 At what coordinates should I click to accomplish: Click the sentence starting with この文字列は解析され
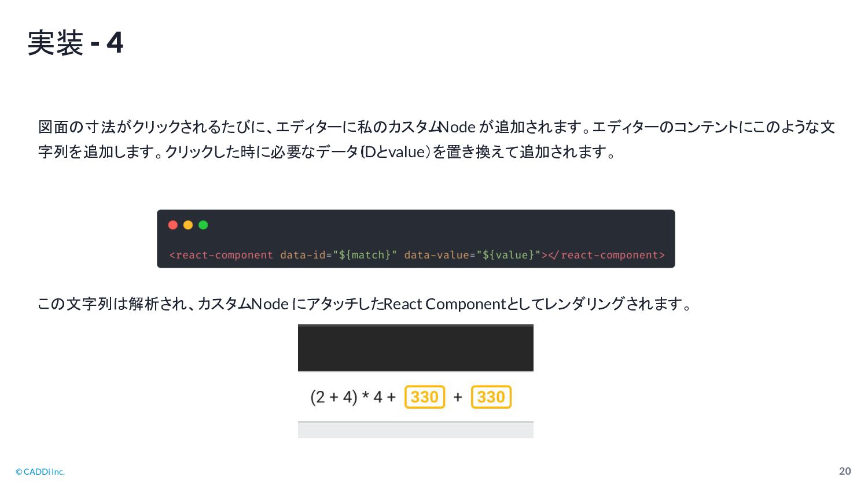click(x=365, y=304)
